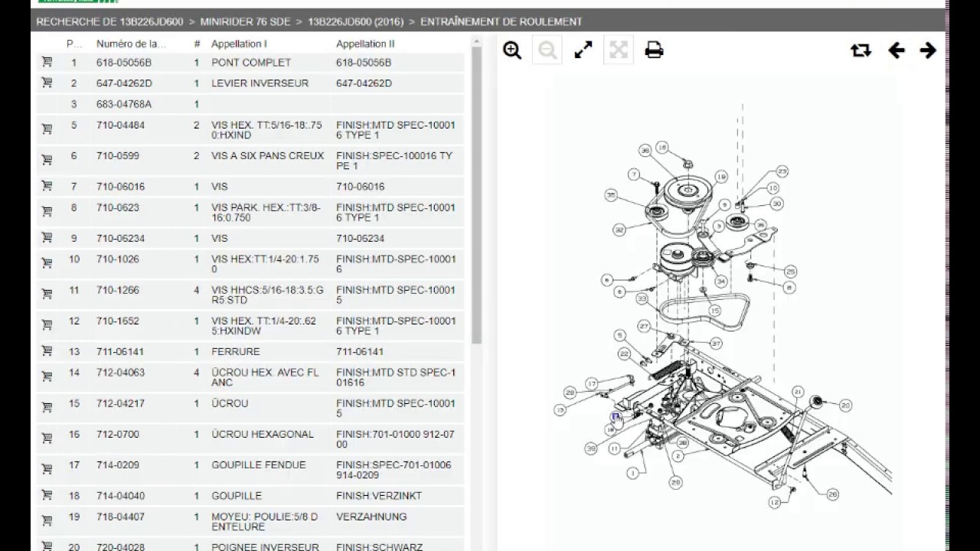This screenshot has height=551, width=980.
Task: Add PONT COMPLET 618-05056B to cart
Action: [47, 62]
